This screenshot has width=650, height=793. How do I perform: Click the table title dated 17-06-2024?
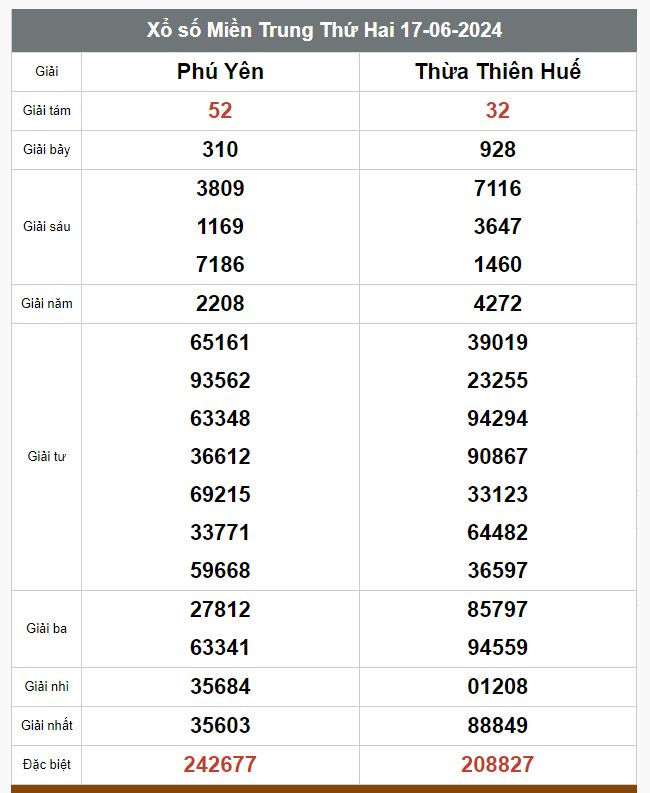324,30
